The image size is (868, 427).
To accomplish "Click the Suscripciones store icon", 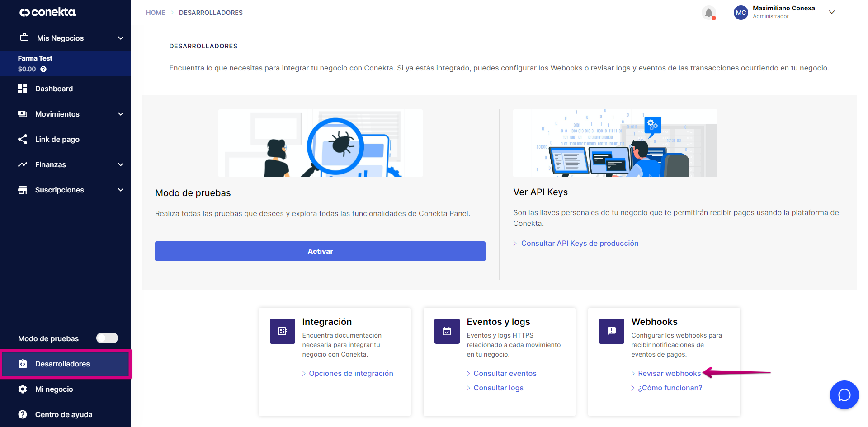I will [23, 190].
